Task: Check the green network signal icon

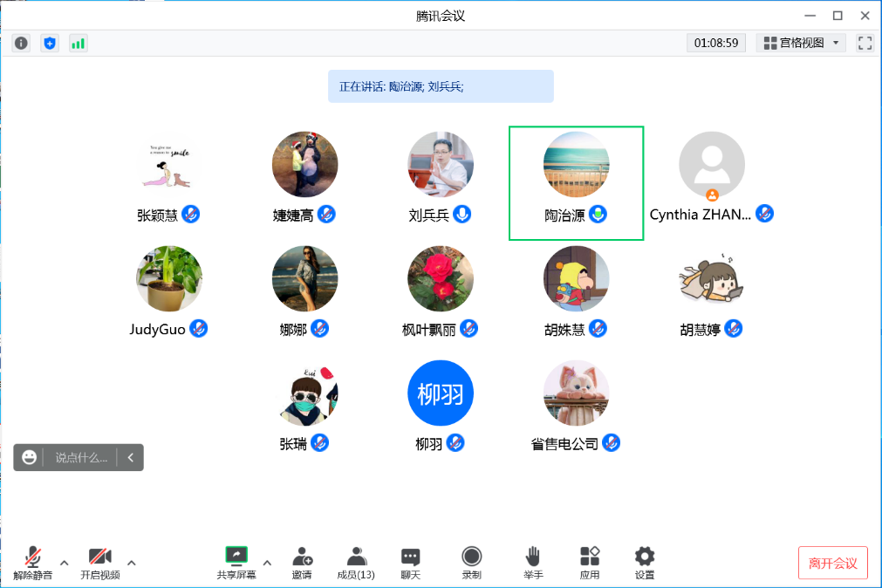Action: pos(79,44)
